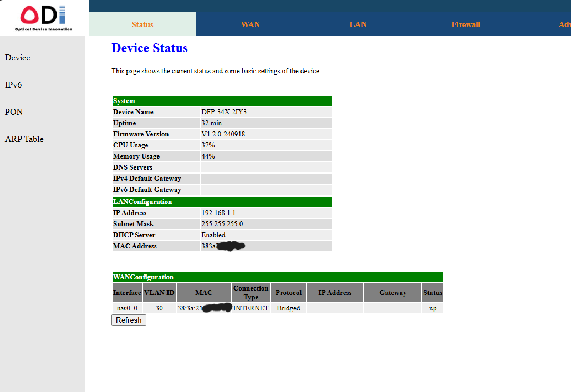Click the ODI logo
This screenshot has height=392, width=571.
(x=43, y=18)
